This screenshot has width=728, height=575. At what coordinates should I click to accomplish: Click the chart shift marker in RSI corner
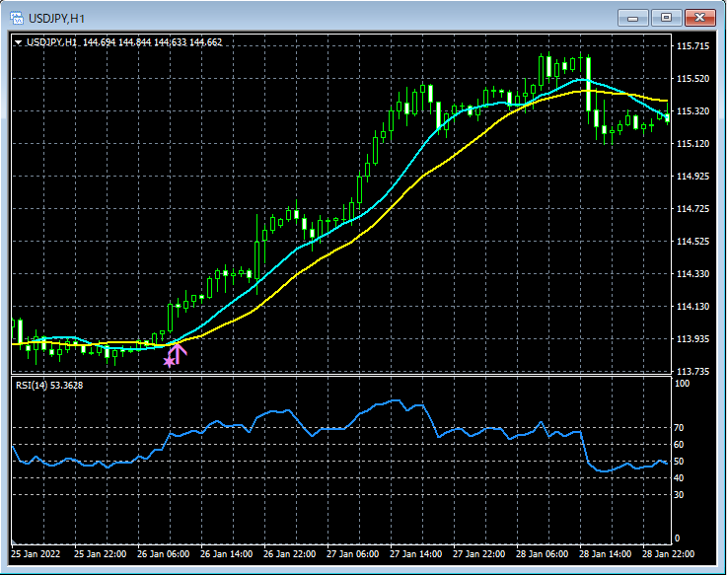pyautogui.click(x=14, y=541)
